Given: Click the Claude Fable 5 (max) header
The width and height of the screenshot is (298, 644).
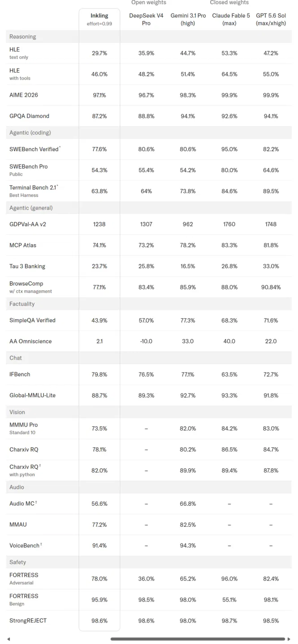Looking at the screenshot, I should coord(230,19).
